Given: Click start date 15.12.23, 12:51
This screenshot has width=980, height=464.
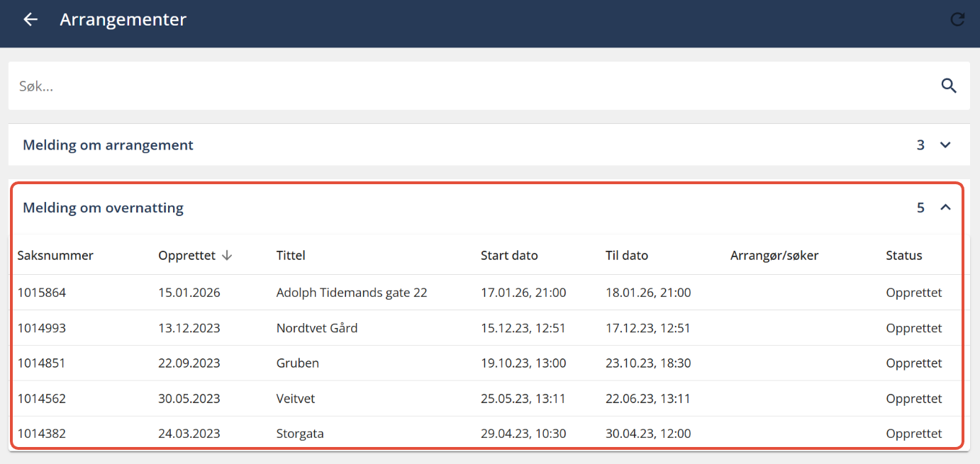Looking at the screenshot, I should (523, 328).
